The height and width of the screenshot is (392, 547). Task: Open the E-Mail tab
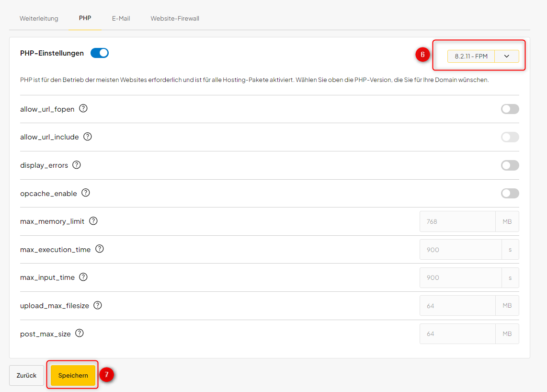(121, 19)
